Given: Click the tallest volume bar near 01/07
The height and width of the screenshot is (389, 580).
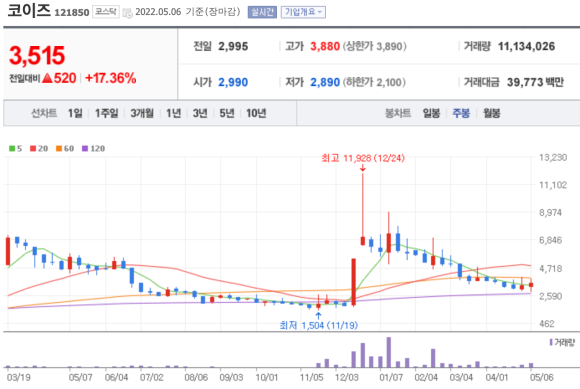Looking at the screenshot, I should [x=389, y=352].
